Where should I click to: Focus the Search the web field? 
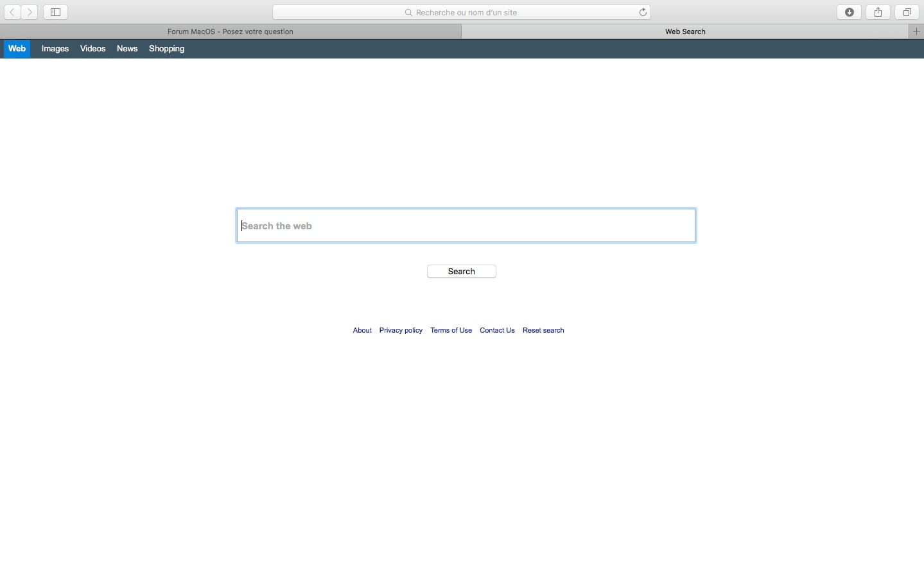click(x=466, y=225)
